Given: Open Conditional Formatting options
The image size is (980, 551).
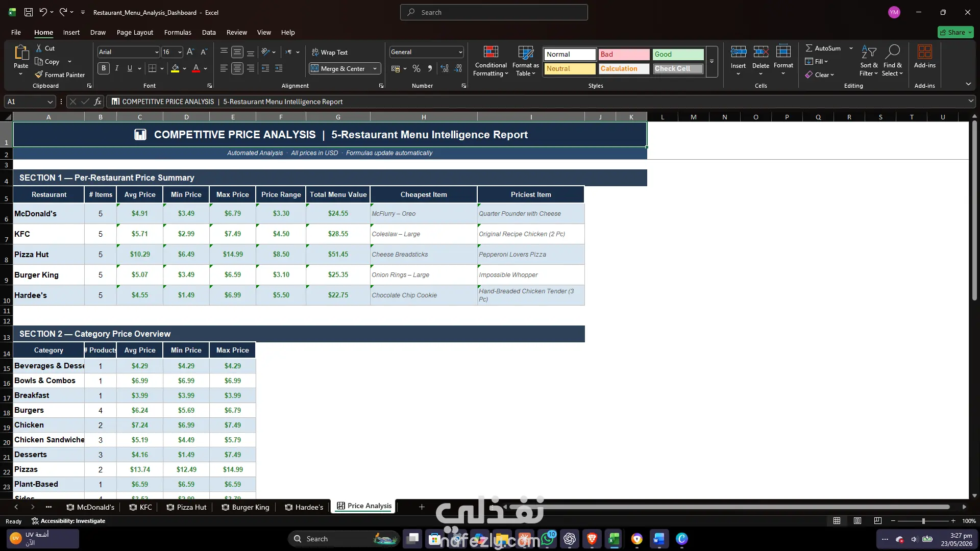Looking at the screenshot, I should click(x=491, y=61).
